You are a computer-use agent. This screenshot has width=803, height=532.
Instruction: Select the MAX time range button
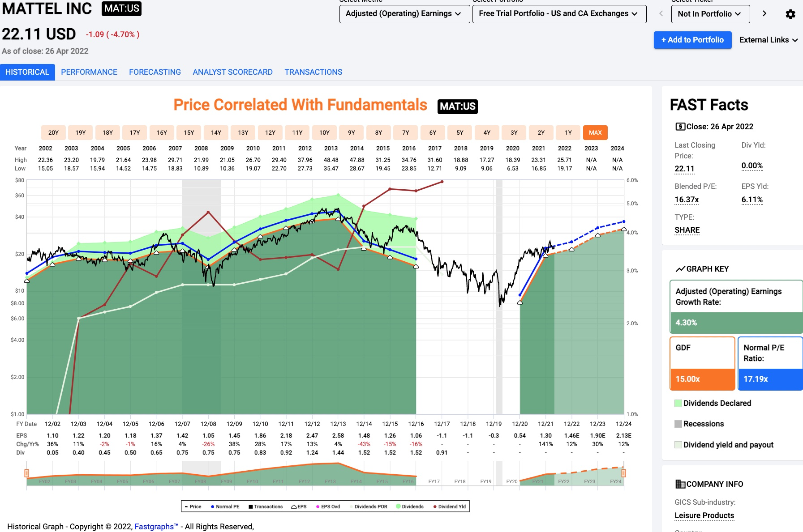(595, 132)
